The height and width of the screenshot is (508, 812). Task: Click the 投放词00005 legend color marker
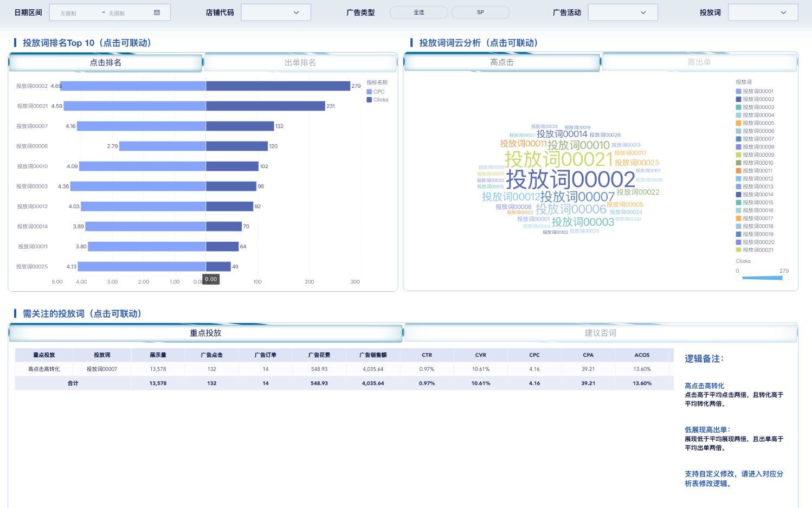pyautogui.click(x=738, y=123)
